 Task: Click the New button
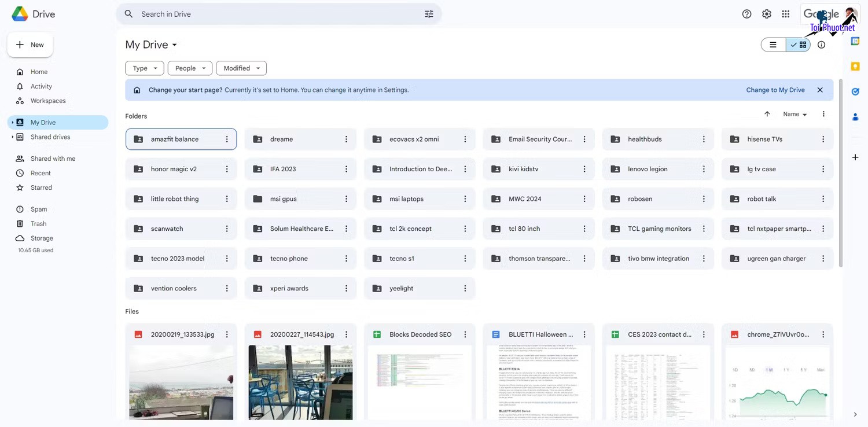coord(30,45)
